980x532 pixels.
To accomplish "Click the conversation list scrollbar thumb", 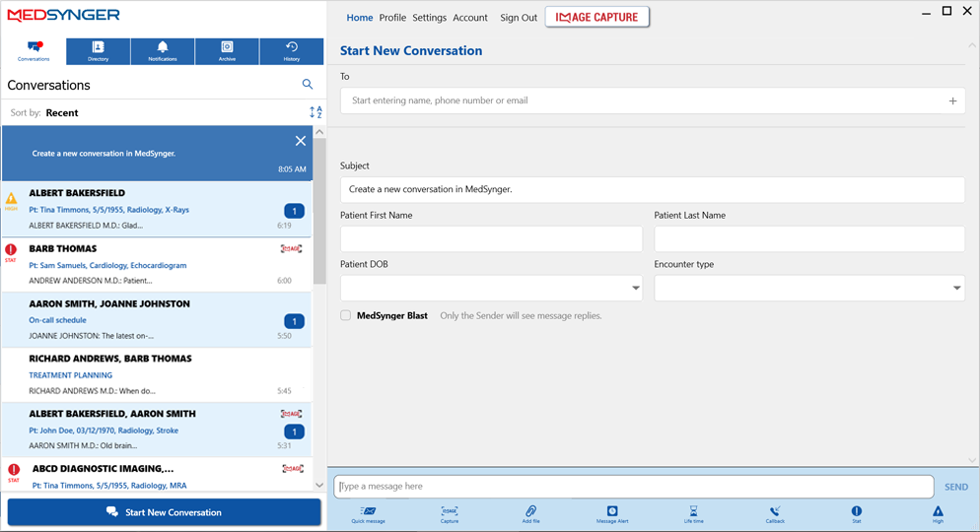I will 319,211.
